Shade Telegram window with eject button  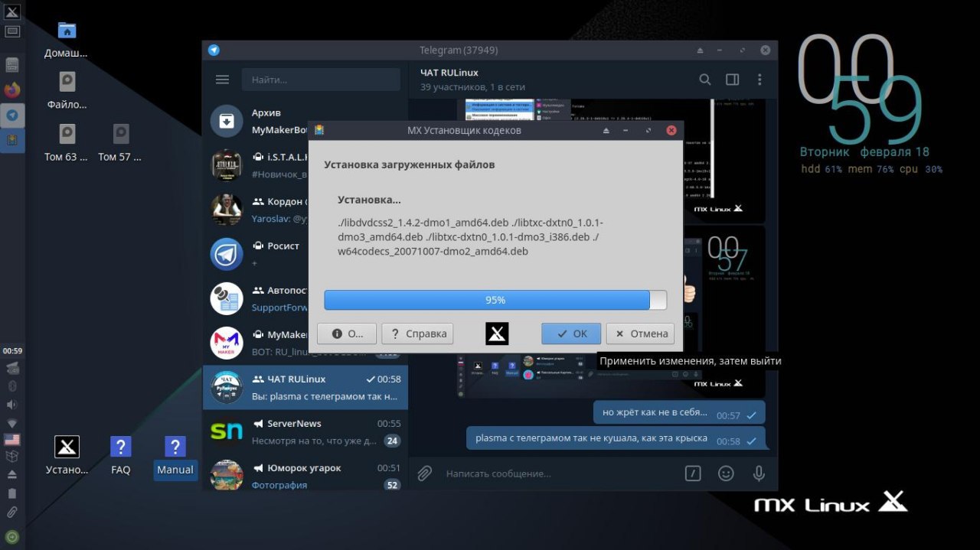(x=700, y=50)
